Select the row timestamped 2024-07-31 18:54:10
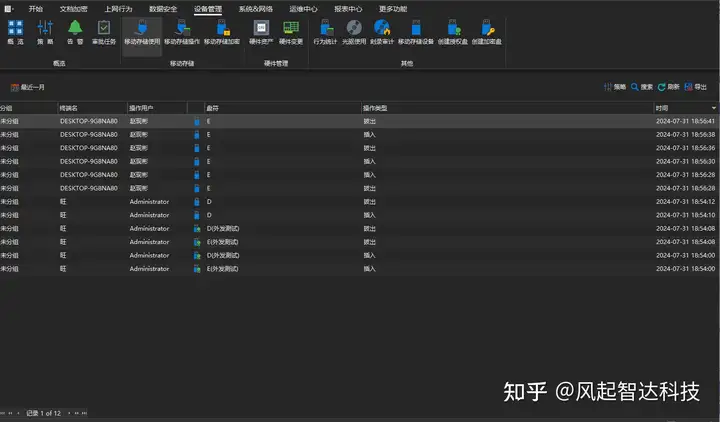Viewport: 720px width, 422px height. coord(360,215)
